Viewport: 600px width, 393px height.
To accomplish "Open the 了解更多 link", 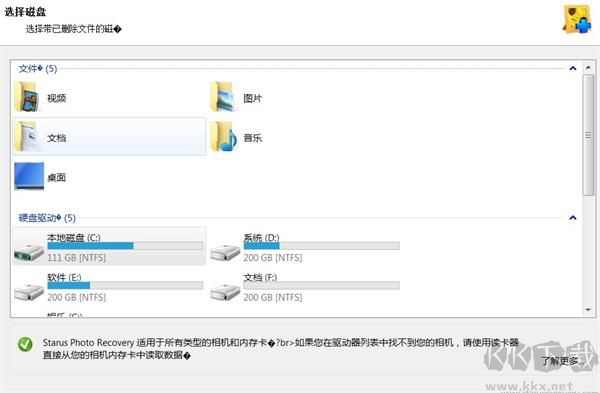I will tap(560, 360).
